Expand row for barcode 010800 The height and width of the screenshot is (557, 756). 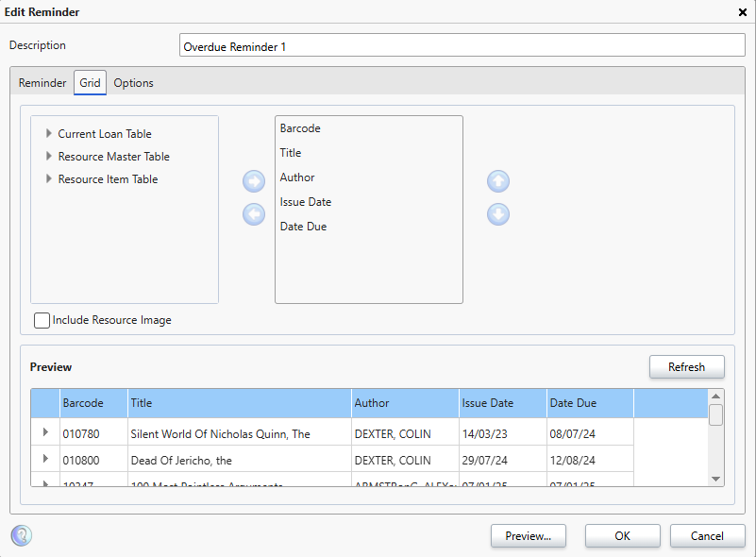[44, 459]
